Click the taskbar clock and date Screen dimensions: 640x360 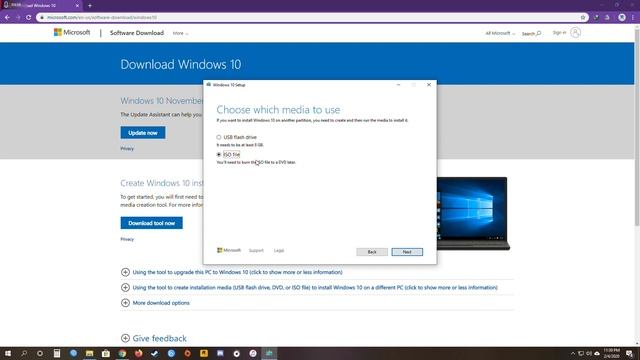point(611,353)
